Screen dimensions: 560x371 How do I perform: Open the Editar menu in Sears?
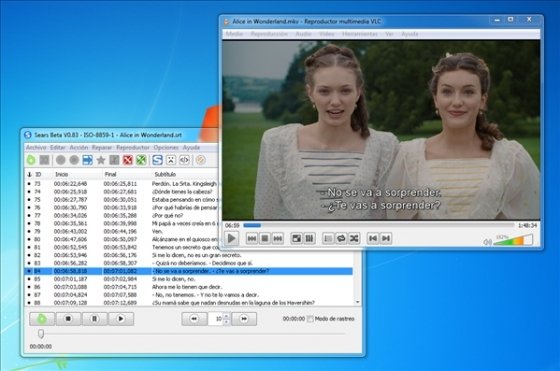[x=58, y=147]
